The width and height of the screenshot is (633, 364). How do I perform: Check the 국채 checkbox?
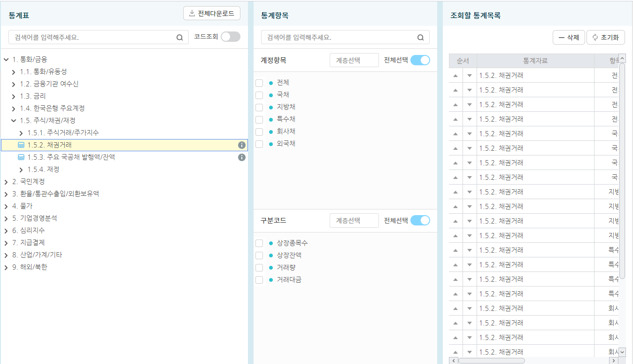click(259, 95)
